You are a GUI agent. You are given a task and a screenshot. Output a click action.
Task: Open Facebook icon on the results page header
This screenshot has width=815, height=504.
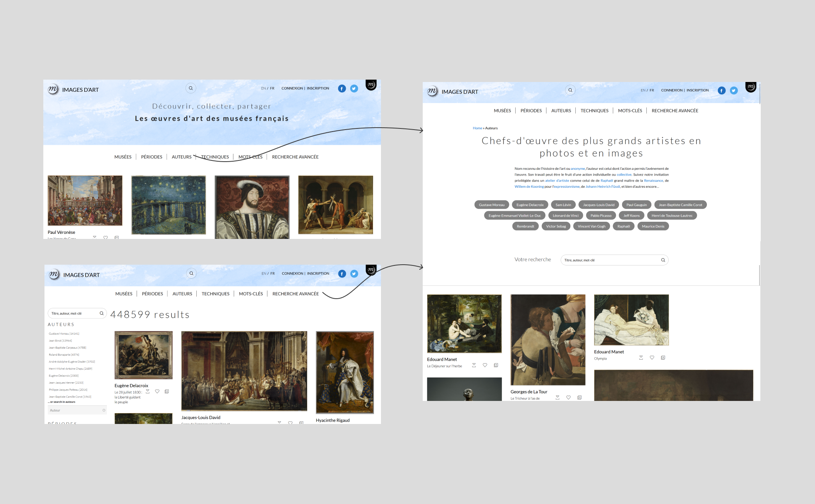pyautogui.click(x=342, y=274)
